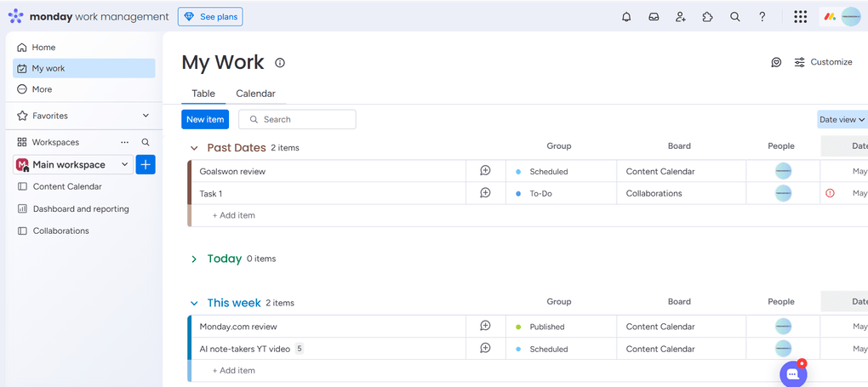Click the search everything magnifier in top bar
Viewport: 868px width, 387px height.
[735, 17]
